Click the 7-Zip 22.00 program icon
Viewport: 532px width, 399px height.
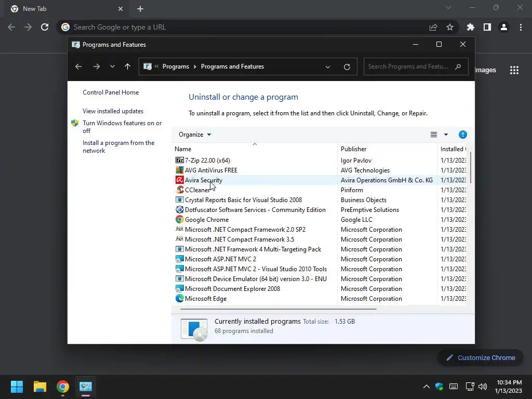pos(179,160)
